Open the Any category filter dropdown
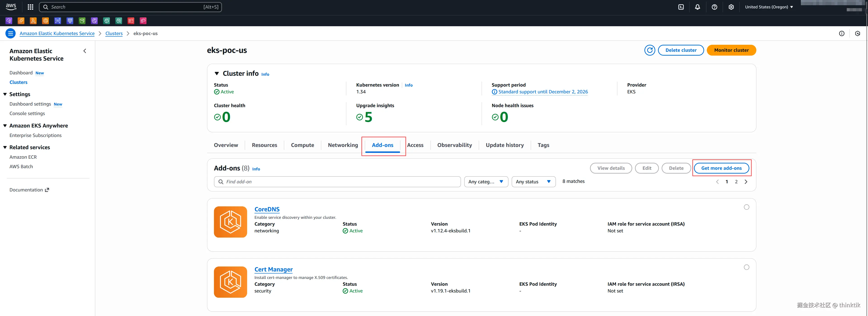This screenshot has height=316, width=868. coord(486,182)
